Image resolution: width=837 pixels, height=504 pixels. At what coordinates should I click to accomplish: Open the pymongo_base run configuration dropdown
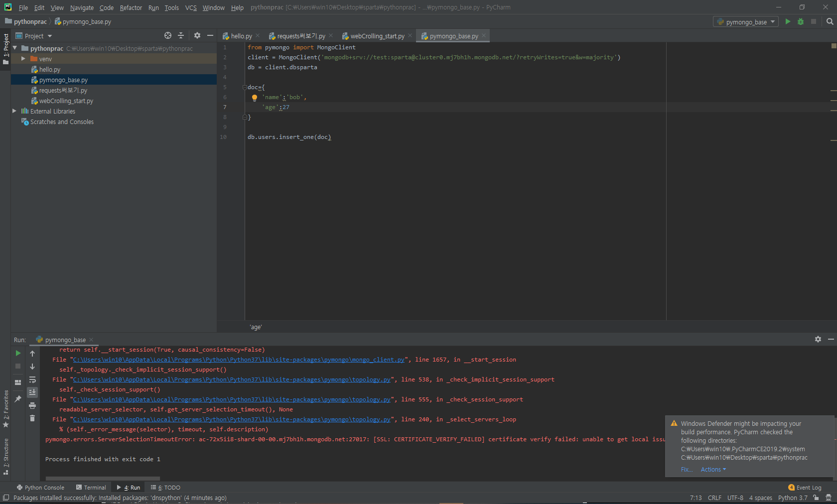(x=746, y=22)
